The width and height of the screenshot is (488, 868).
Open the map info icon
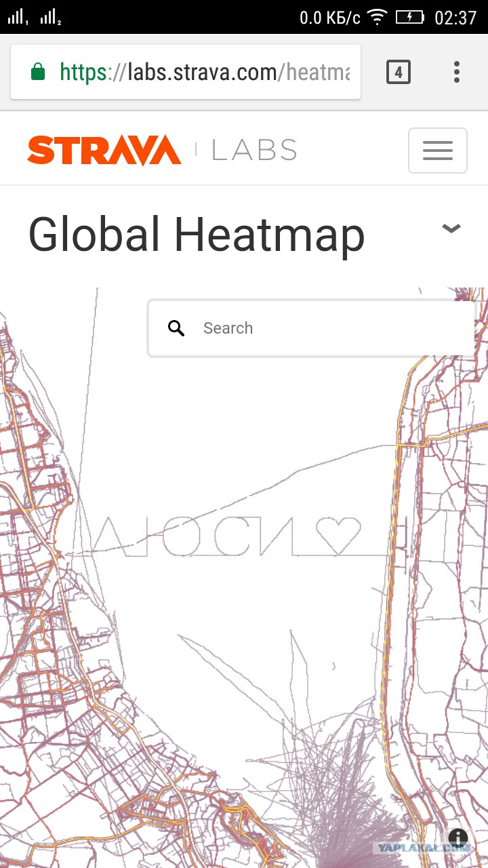[x=458, y=837]
